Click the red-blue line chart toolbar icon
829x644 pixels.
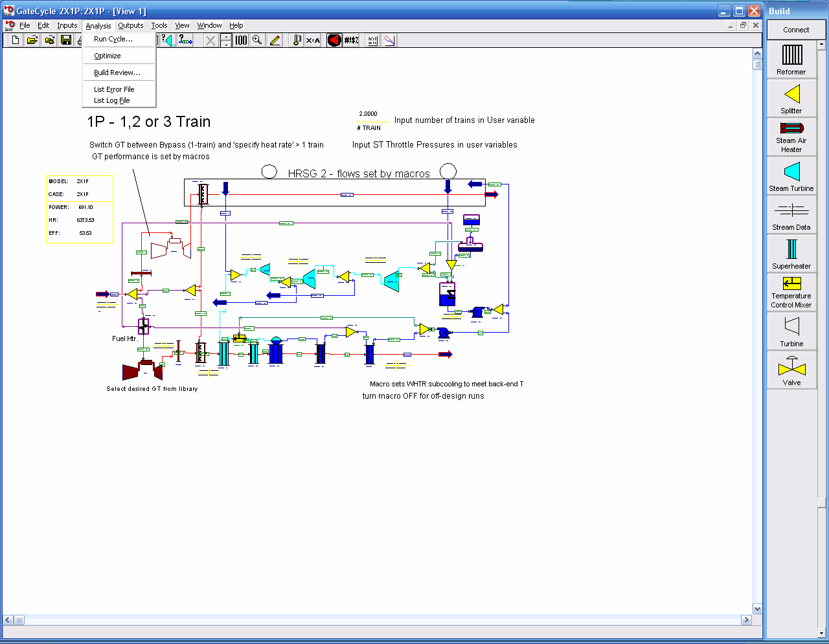[x=389, y=40]
